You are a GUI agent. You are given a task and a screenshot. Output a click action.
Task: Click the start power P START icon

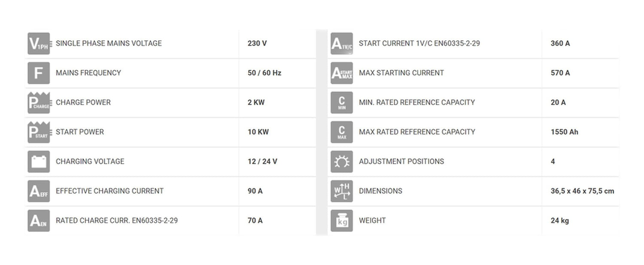pyautogui.click(x=39, y=132)
